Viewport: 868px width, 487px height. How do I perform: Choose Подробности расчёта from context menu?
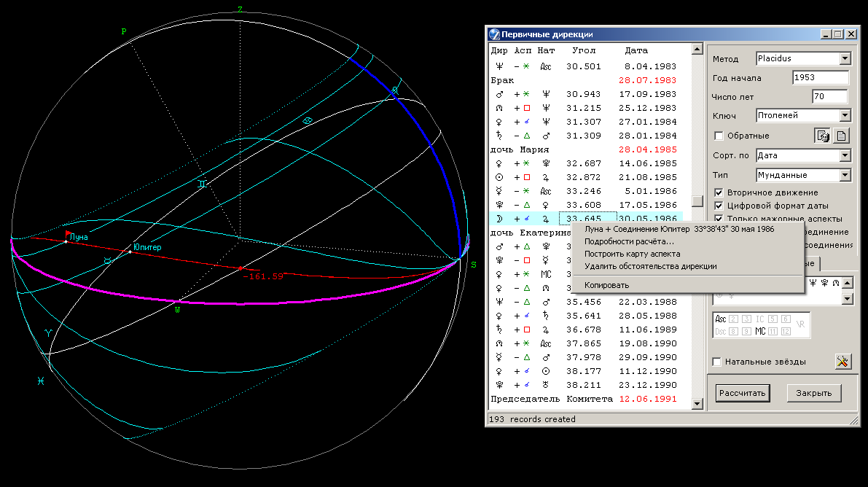[629, 241]
